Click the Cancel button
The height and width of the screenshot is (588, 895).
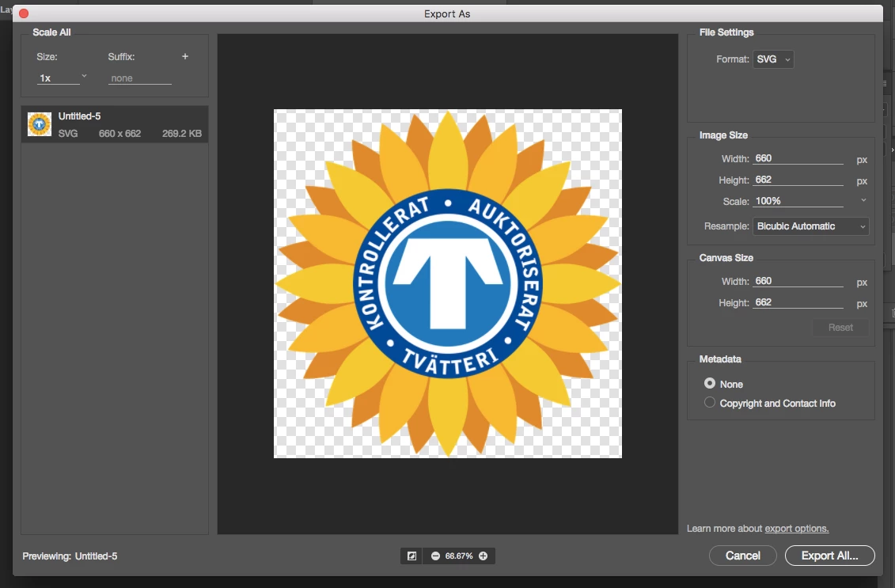pyautogui.click(x=742, y=556)
